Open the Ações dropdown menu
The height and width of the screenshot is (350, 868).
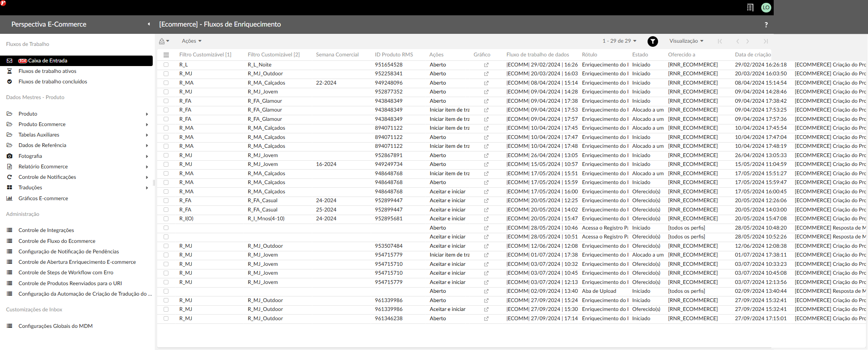(191, 41)
